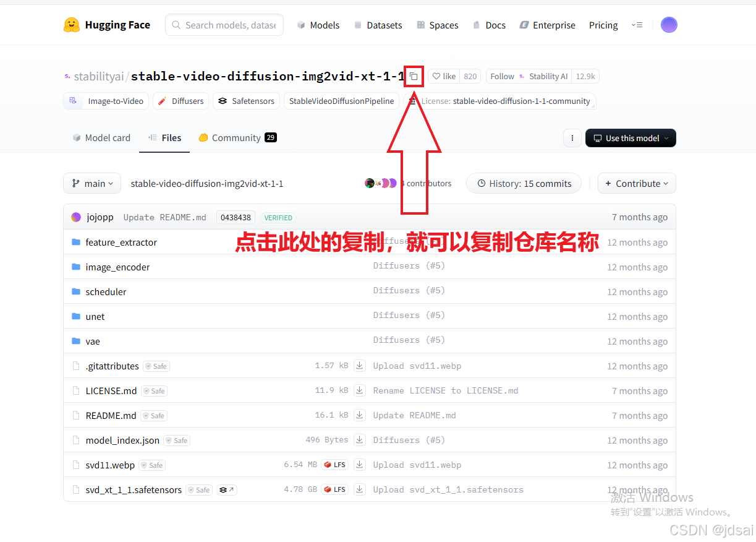Click the Diffusers tag
This screenshot has height=542, width=756.
181,101
